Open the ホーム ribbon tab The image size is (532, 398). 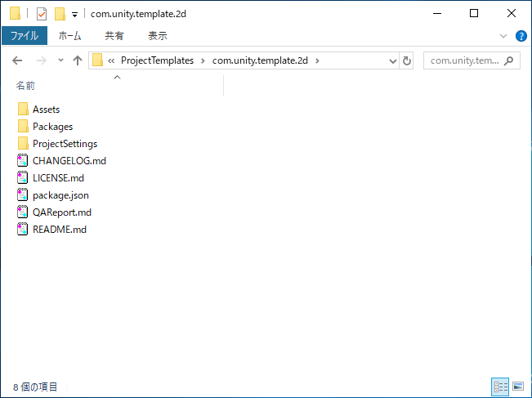(x=69, y=36)
